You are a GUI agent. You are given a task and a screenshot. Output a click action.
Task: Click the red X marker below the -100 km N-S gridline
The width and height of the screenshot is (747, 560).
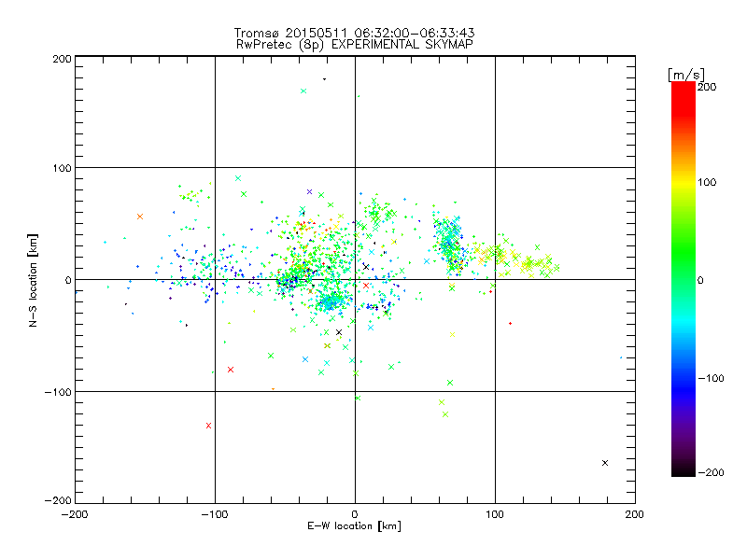pyautogui.click(x=208, y=426)
